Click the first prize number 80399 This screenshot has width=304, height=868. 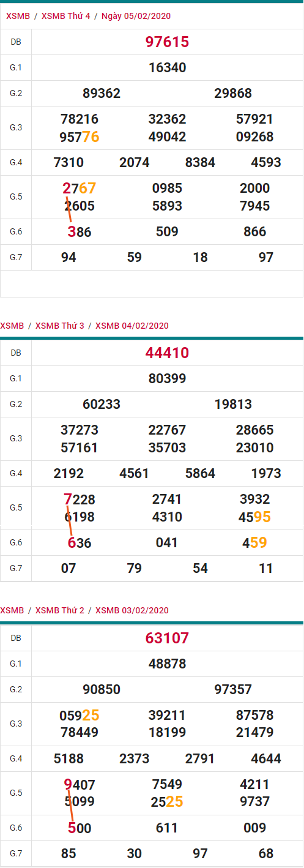[x=167, y=378]
